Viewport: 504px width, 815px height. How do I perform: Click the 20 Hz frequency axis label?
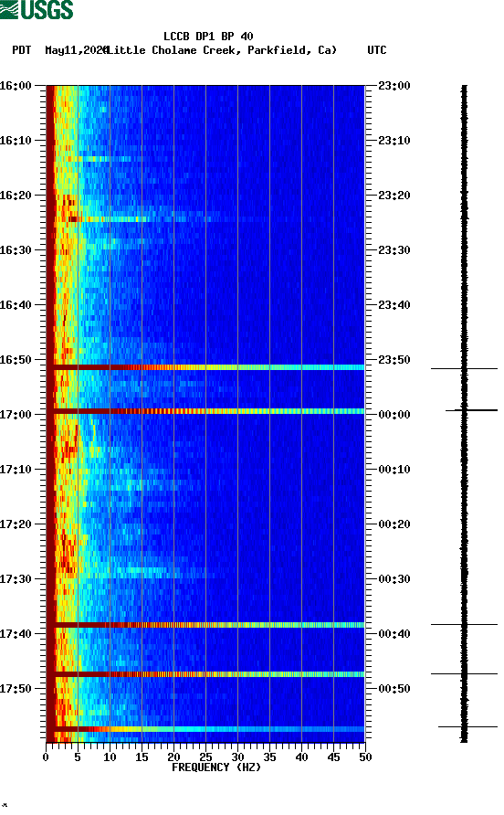click(x=173, y=757)
